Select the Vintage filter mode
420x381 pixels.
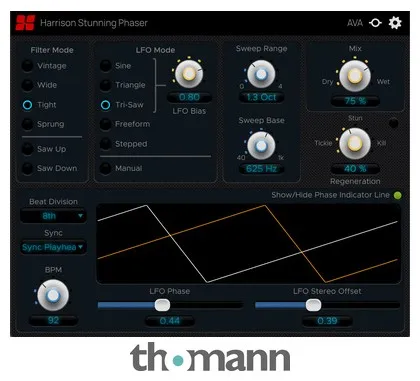(27, 66)
